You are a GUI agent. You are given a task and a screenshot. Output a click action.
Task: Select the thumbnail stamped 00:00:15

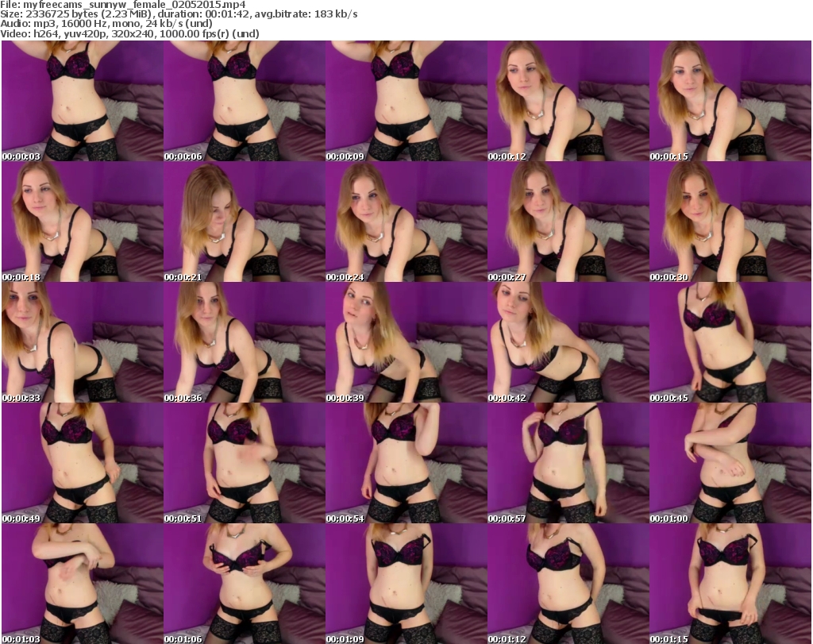point(730,101)
